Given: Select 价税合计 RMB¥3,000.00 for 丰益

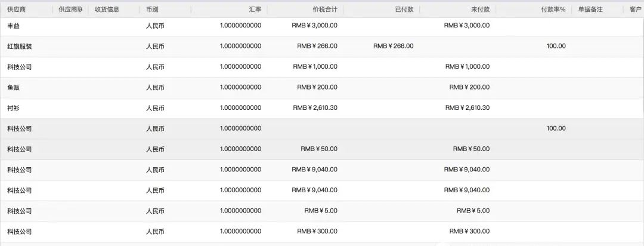Looking at the screenshot, I should [315, 26].
